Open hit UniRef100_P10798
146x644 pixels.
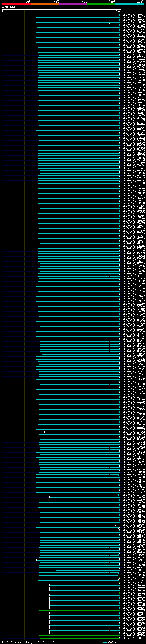(x=134, y=15)
